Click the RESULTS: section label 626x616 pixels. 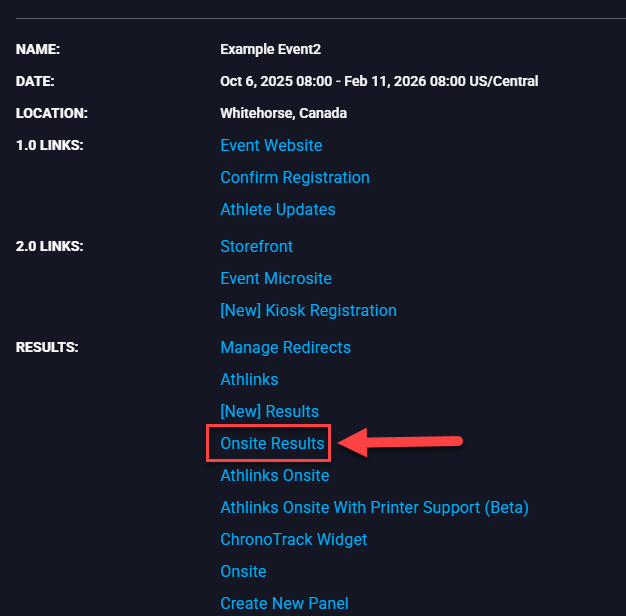47,348
